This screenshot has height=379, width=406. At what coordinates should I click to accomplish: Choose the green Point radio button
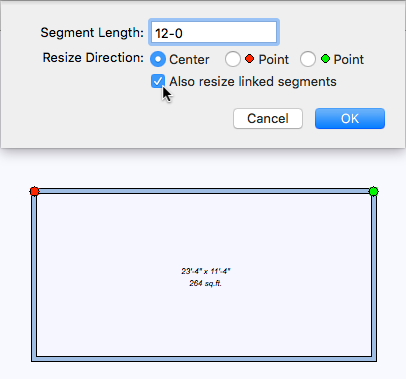pos(307,59)
